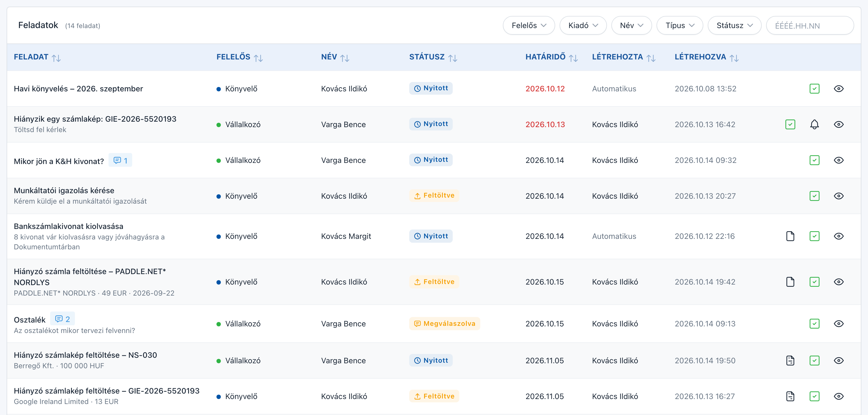Viewport: 868px width, 415px height.
Task: Open the Felelős filter dropdown
Action: coord(529,26)
